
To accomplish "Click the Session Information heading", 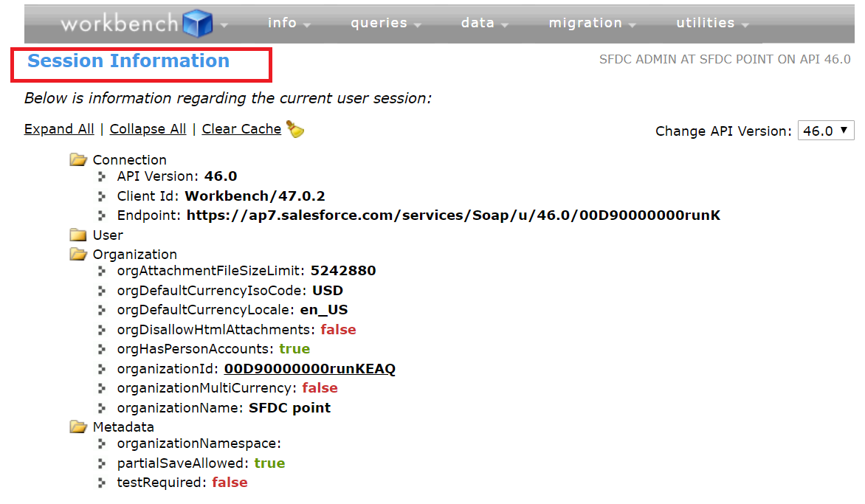I will 128,61.
